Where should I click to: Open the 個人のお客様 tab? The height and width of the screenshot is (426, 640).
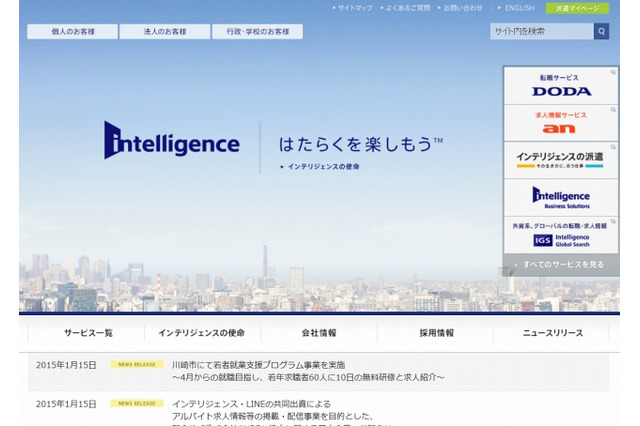pos(72,31)
